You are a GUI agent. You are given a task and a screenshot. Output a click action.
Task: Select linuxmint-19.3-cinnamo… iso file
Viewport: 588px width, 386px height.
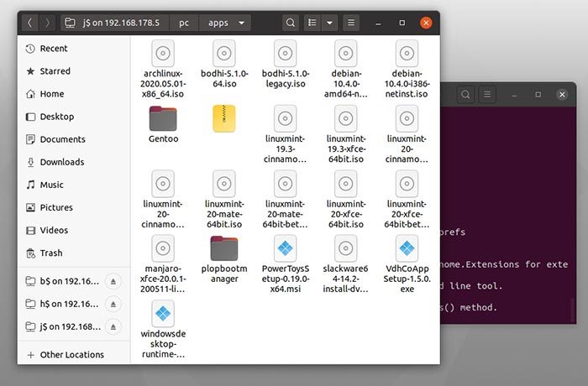286,134
